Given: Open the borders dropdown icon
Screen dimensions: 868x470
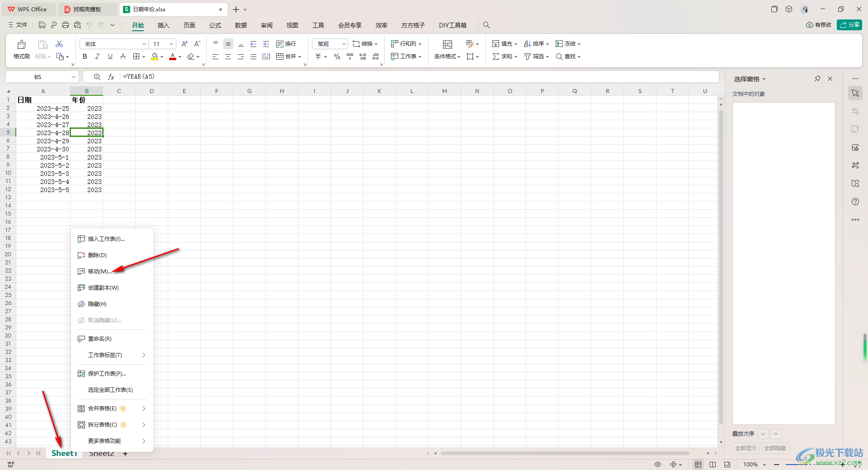Looking at the screenshot, I should click(143, 56).
